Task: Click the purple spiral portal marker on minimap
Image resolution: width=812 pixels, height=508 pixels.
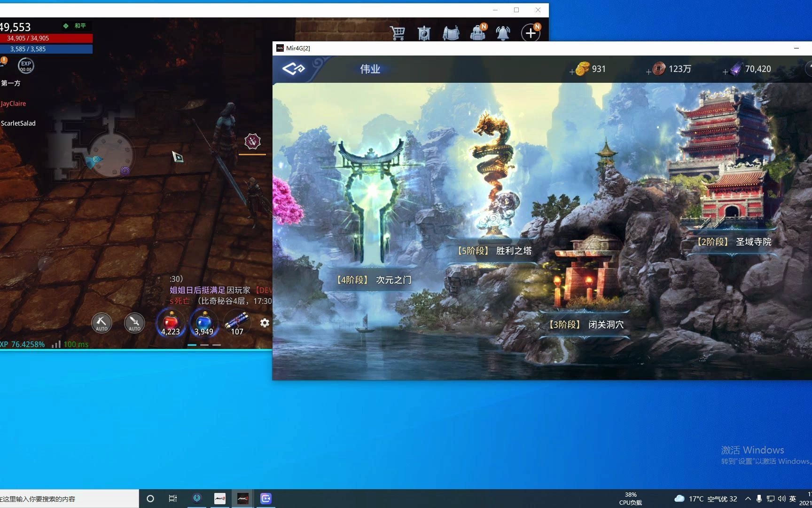Action: coord(125,171)
